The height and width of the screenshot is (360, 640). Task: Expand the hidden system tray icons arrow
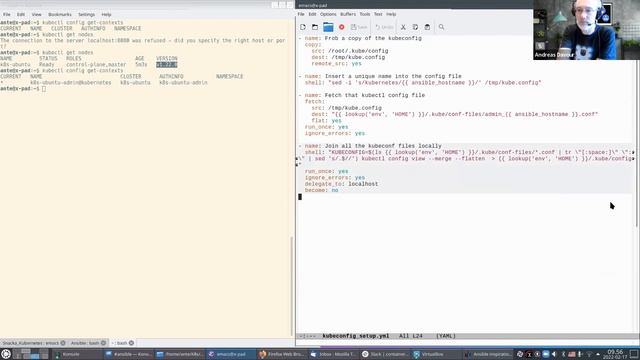pyautogui.click(x=598, y=354)
